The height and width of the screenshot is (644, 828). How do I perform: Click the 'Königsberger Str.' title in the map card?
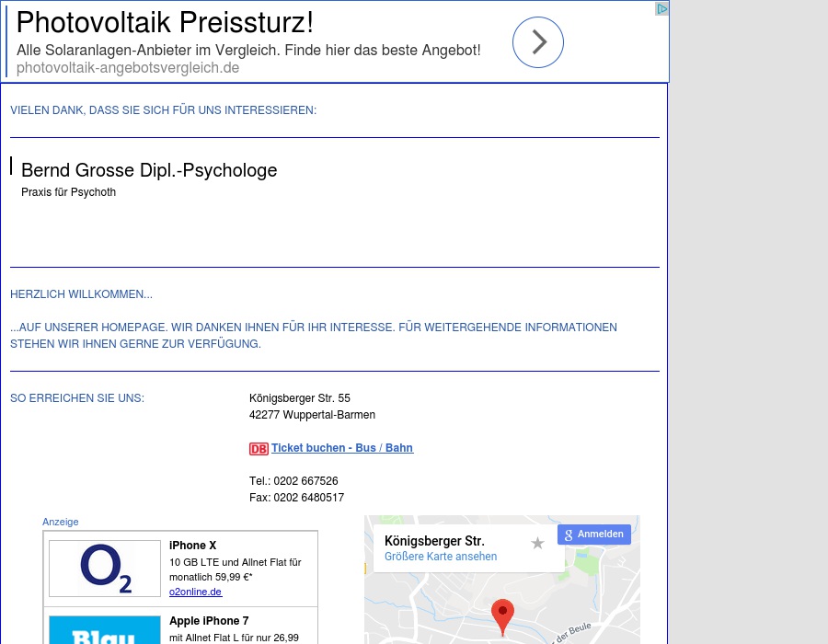[434, 541]
